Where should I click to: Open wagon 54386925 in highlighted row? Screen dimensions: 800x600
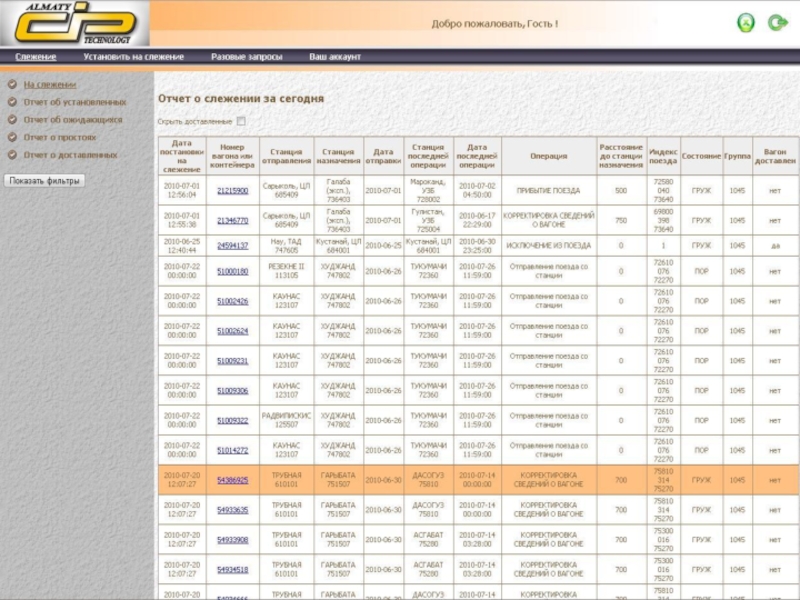tap(232, 480)
